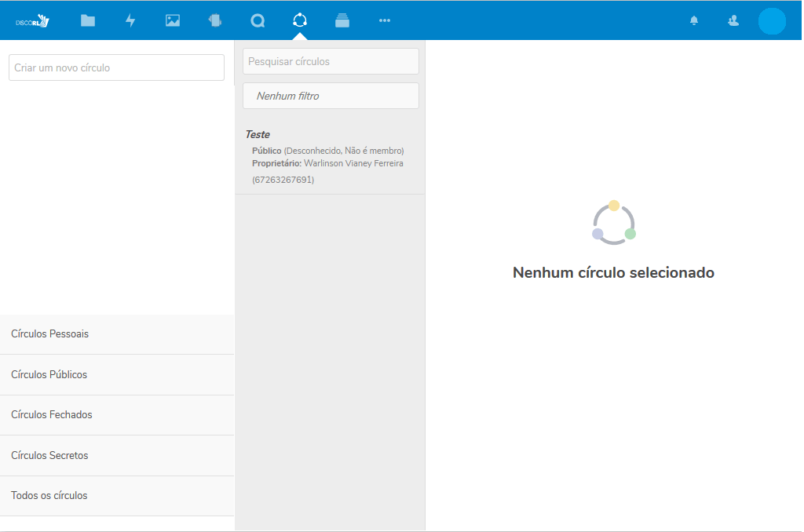Open the Contacts menu icon
This screenshot has height=532, width=804.
[x=733, y=21]
